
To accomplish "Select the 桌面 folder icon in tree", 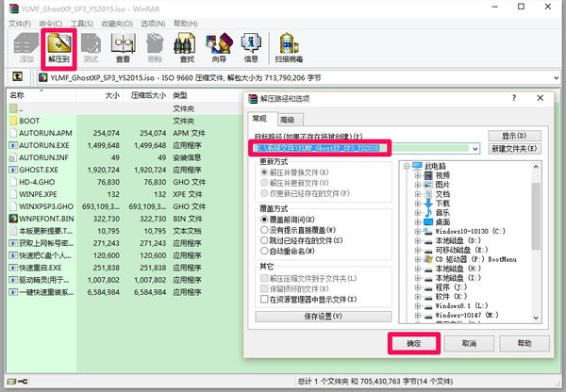I will pyautogui.click(x=428, y=221).
